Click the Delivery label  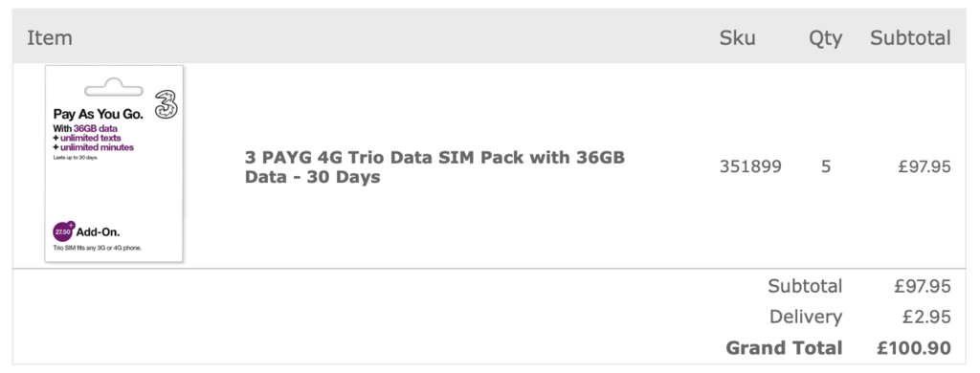point(806,317)
